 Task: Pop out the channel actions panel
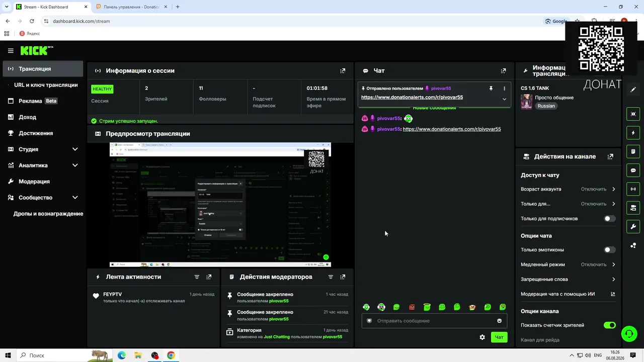[x=610, y=156]
